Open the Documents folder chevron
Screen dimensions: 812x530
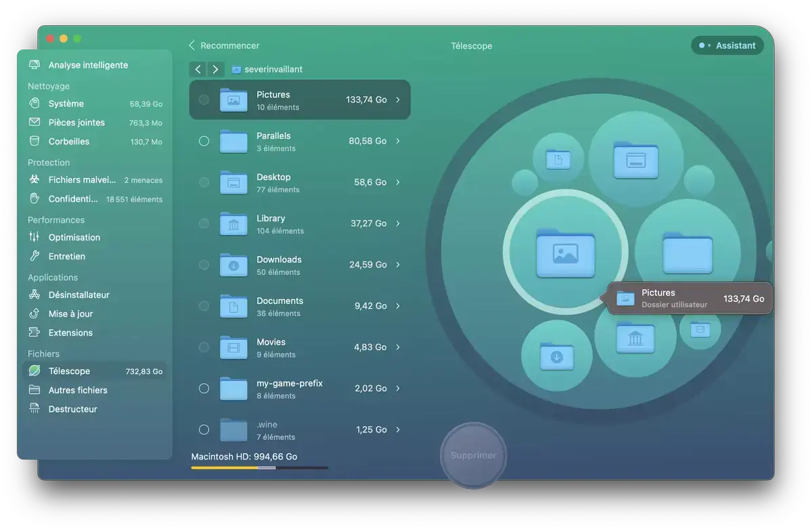point(398,306)
